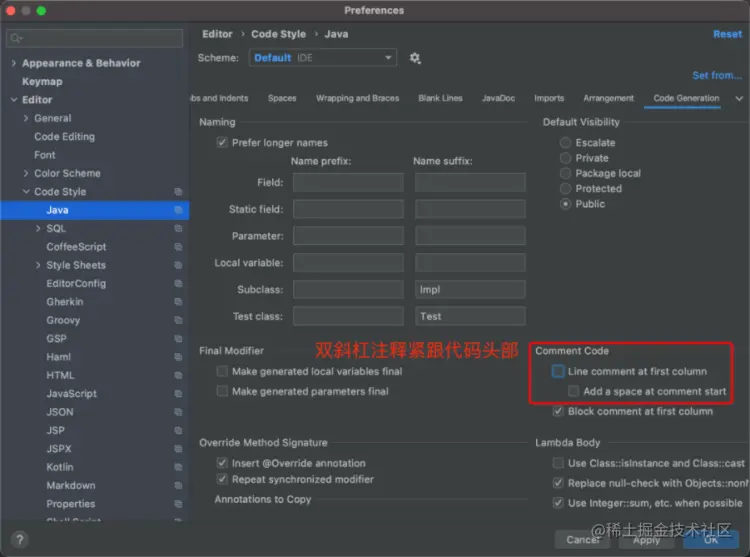
Task: Open Keymap settings page
Action: 42,81
